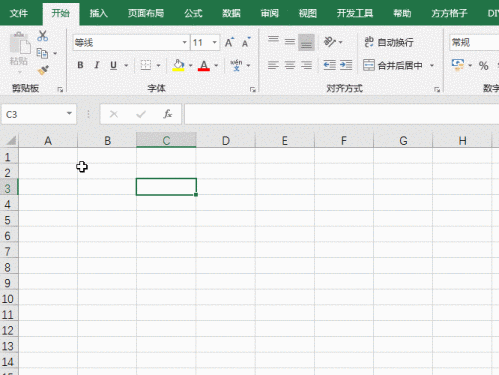Click the Cut scissors icon
Screen dimensions: 499x375
(x=42, y=36)
